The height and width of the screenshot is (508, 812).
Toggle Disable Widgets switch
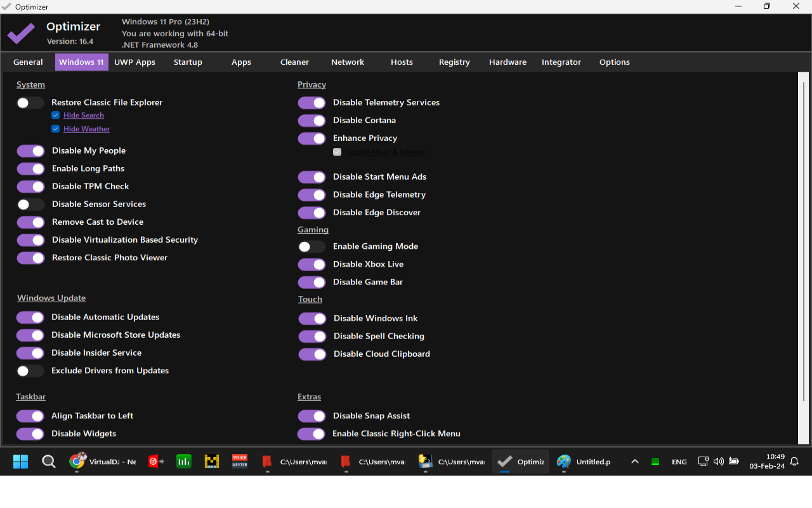[x=30, y=434]
